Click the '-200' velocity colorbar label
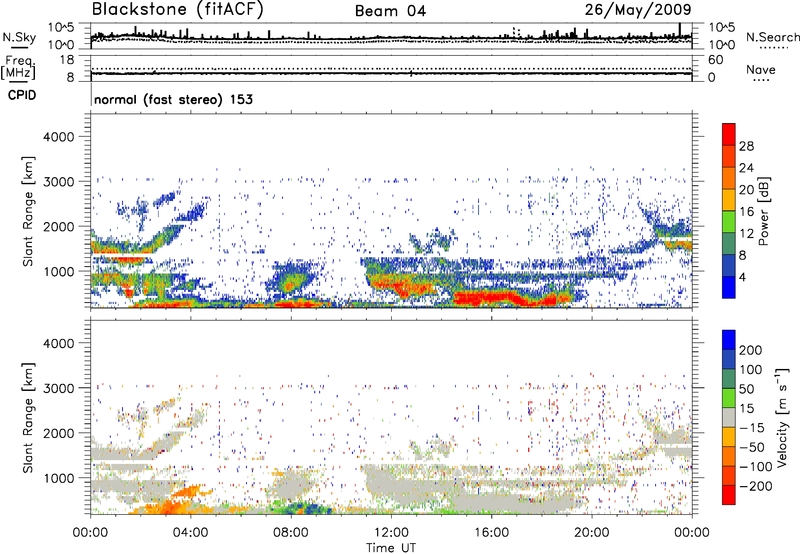The height and width of the screenshot is (554, 800). [x=756, y=486]
